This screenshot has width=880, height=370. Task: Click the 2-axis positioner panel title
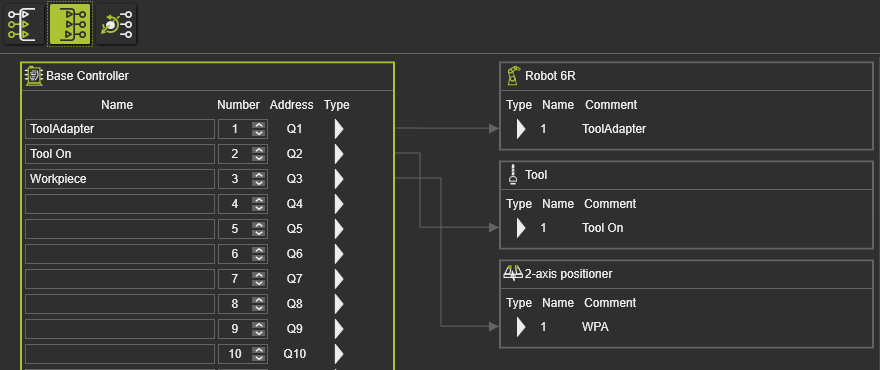tap(569, 273)
